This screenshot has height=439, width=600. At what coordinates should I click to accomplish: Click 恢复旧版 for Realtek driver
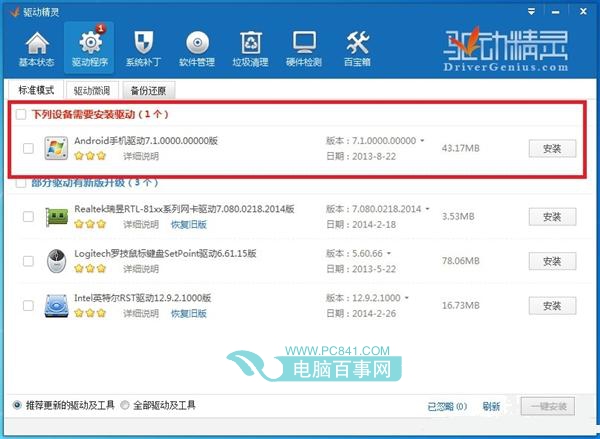coord(189,224)
